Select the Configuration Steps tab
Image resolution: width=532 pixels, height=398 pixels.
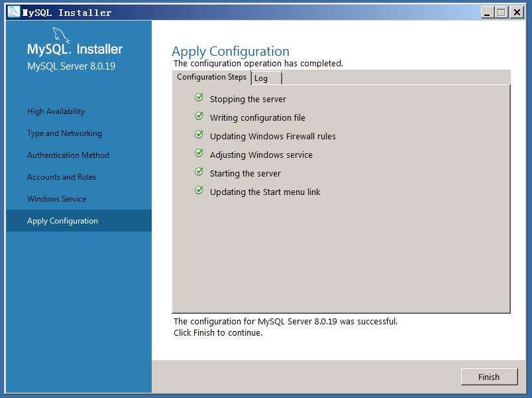[x=212, y=77]
